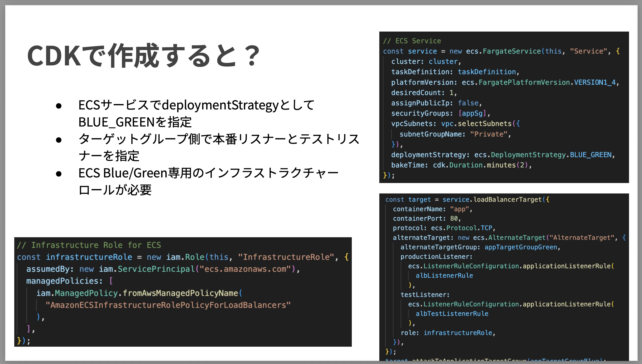The width and height of the screenshot is (642, 364).
Task: Click the bakeTime Duration.minutes(2) line
Action: [x=461, y=165]
